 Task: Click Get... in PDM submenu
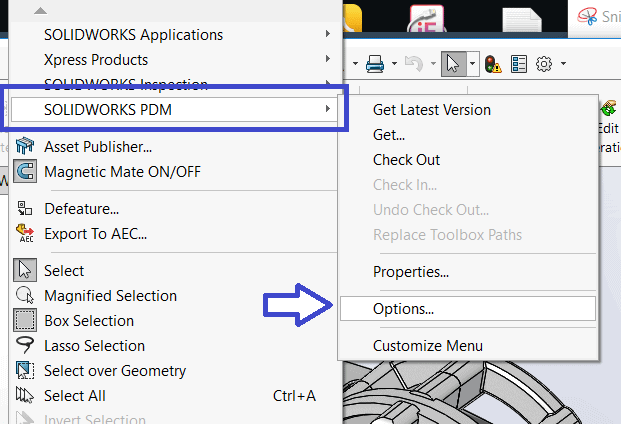pos(468,135)
